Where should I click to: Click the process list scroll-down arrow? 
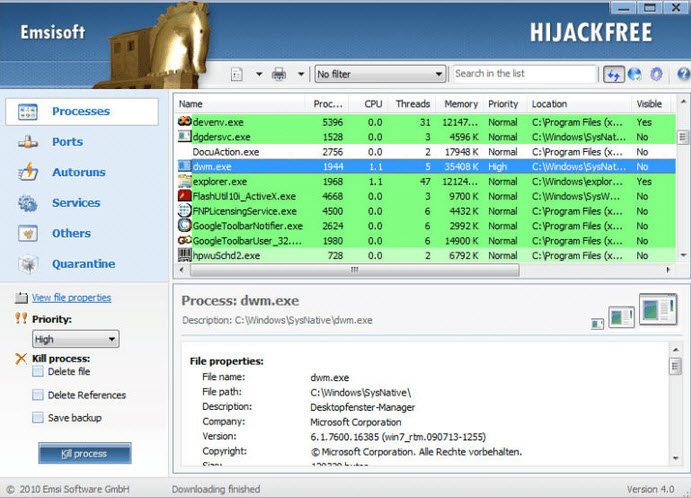[683, 255]
